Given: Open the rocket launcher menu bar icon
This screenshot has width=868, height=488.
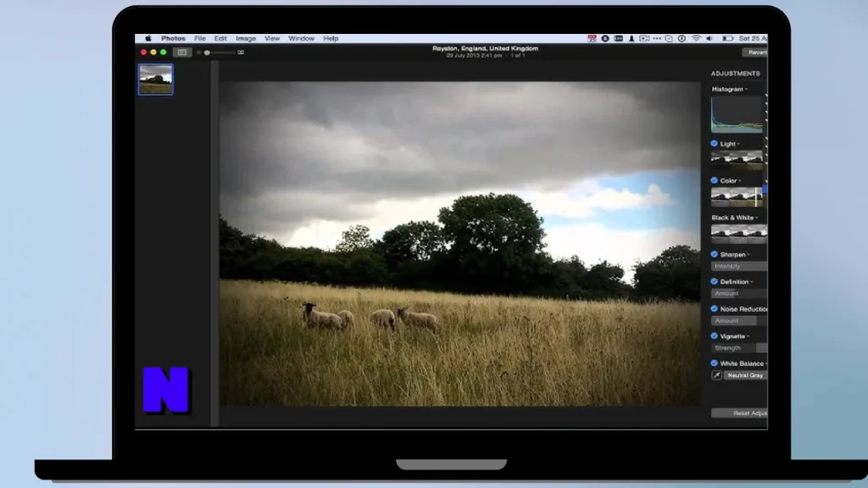Looking at the screenshot, I should pyautogui.click(x=631, y=38).
